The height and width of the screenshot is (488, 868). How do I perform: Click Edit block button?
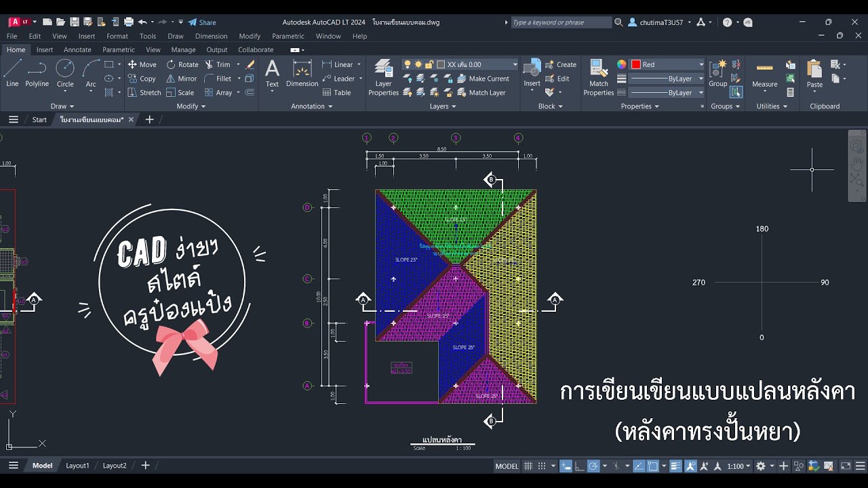click(557, 79)
